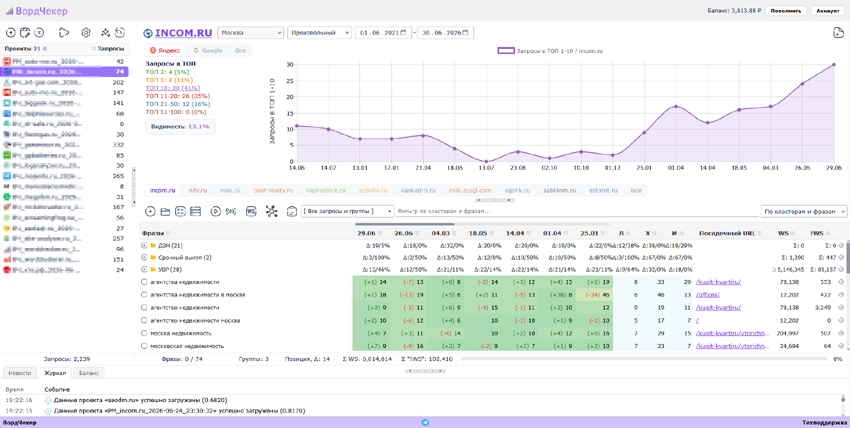Screen dimensions: 850x428
Task: Click the horizontal scrollbar above date columns
Action: (x=404, y=224)
